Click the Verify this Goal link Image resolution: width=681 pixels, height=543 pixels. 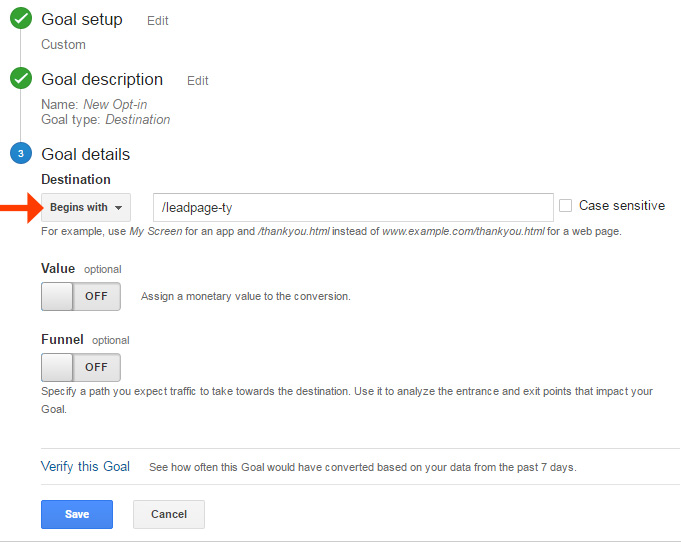tap(86, 466)
